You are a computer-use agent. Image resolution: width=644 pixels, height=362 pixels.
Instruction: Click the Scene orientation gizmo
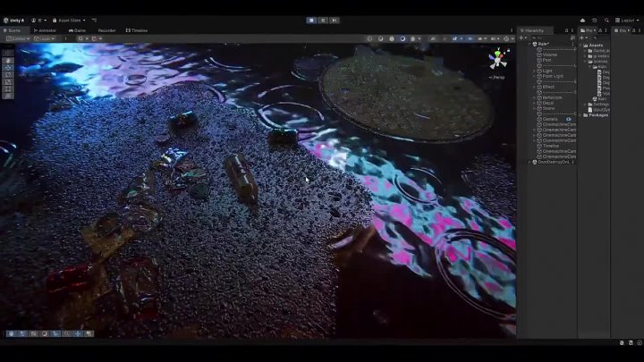(496, 60)
